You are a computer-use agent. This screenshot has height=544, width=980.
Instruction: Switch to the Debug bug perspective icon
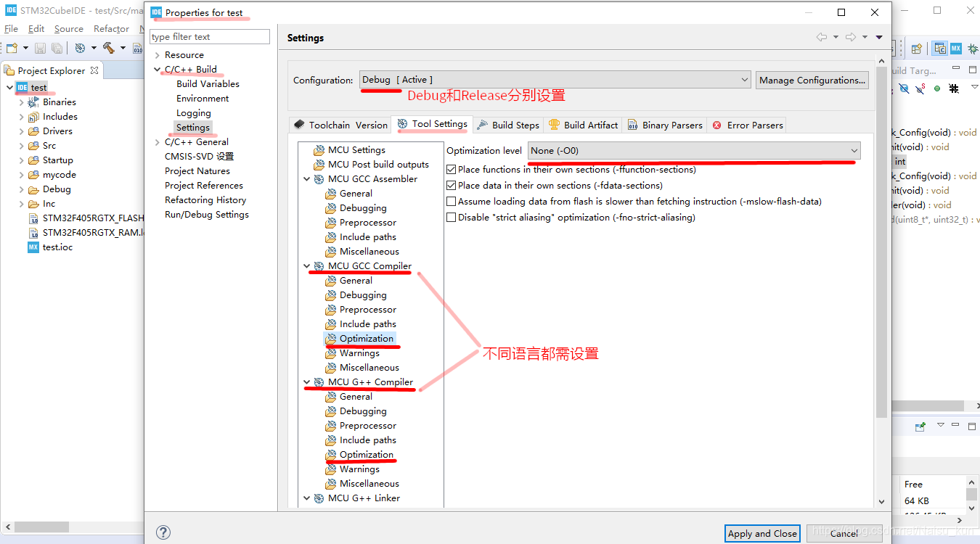point(972,49)
